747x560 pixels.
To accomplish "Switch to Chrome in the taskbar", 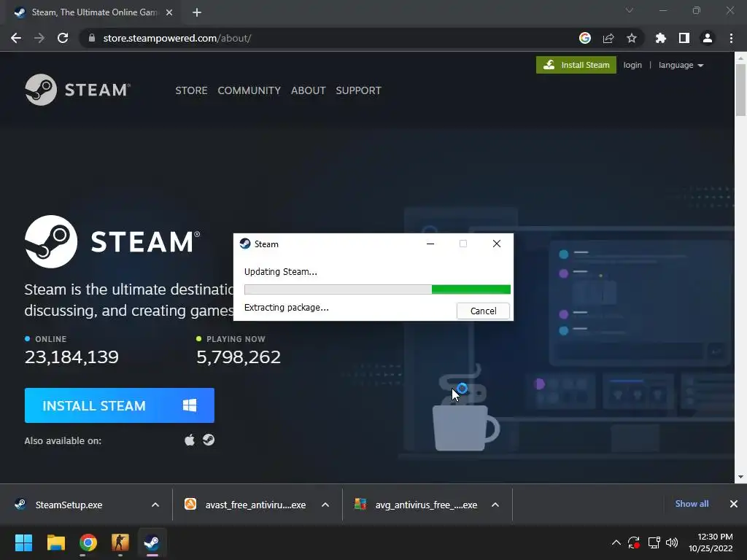I will pos(88,542).
